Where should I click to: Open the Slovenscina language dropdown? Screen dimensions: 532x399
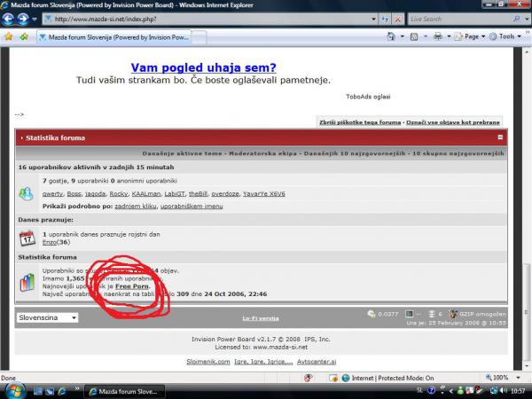[x=47, y=317]
